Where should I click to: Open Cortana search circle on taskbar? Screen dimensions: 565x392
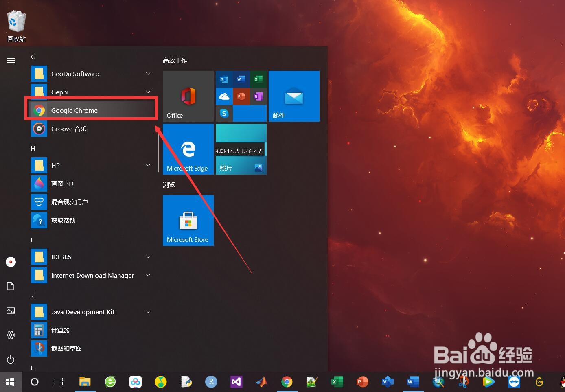35,382
